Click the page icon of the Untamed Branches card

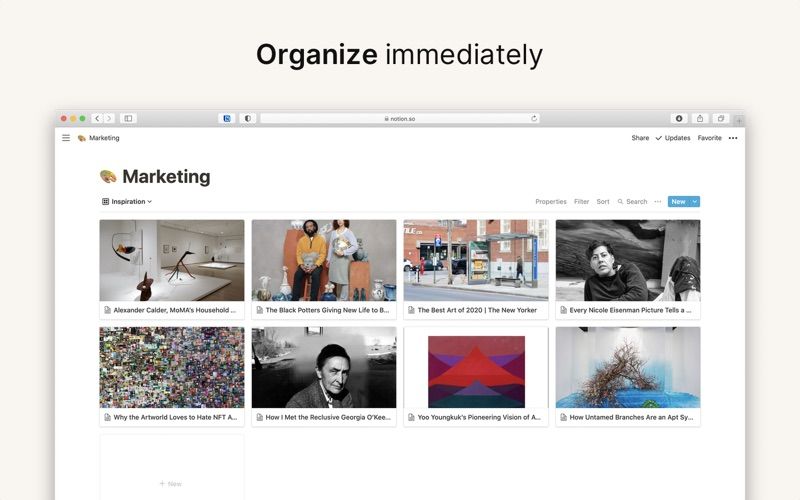564,417
